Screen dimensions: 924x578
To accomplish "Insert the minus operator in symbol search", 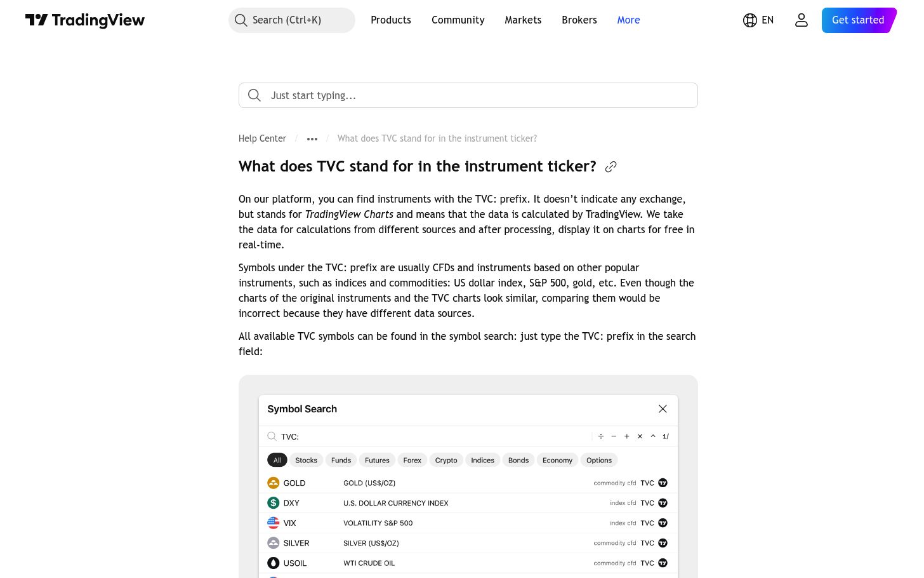I will click(614, 436).
